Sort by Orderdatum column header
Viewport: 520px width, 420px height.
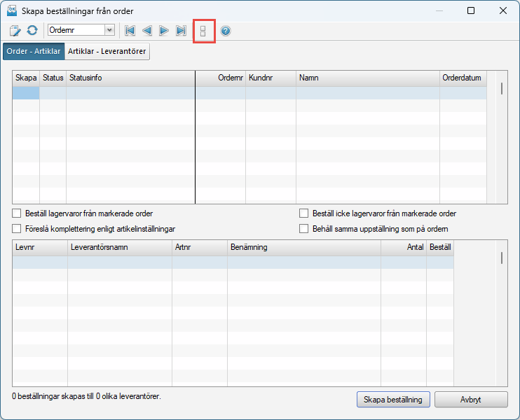pyautogui.click(x=463, y=78)
